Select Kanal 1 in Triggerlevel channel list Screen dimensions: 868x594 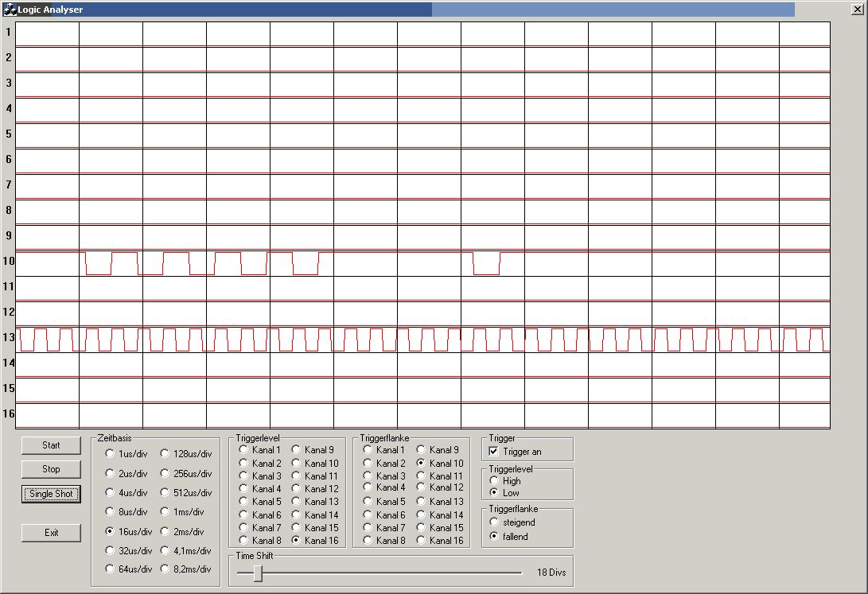pos(243,451)
